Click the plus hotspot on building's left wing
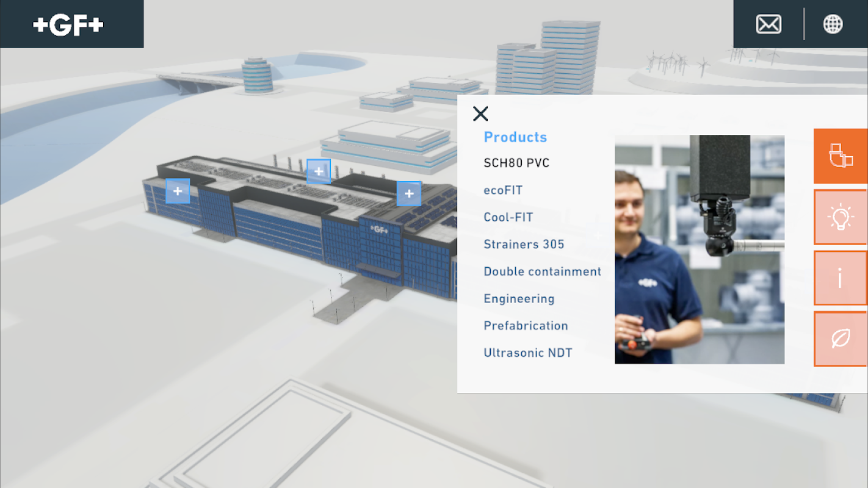This screenshot has width=868, height=488. coord(178,191)
